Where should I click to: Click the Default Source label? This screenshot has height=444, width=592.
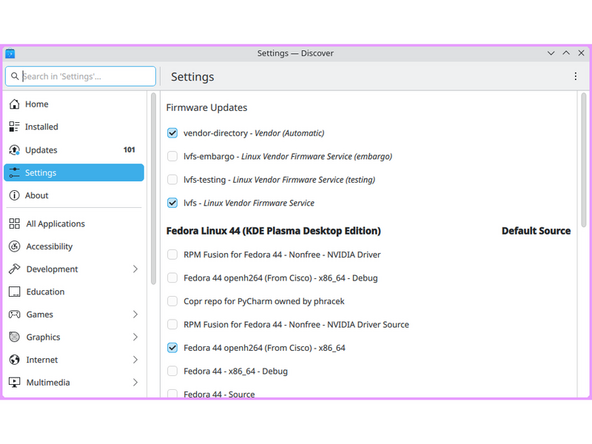click(536, 231)
